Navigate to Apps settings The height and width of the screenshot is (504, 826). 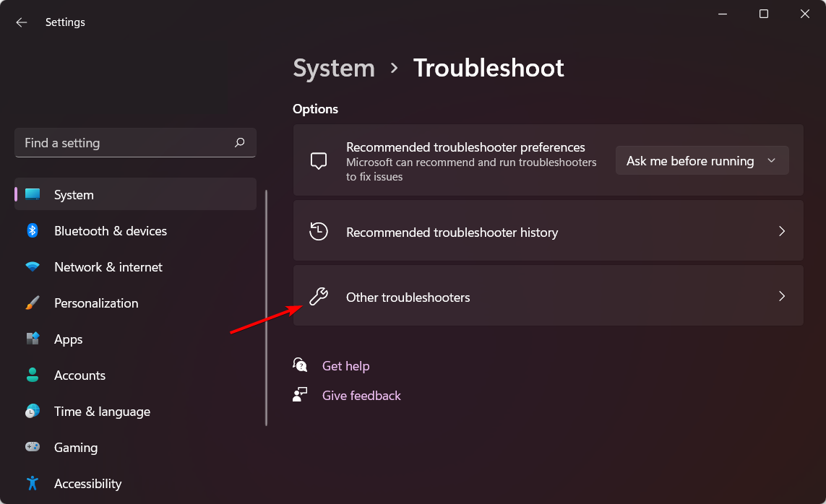point(135,339)
